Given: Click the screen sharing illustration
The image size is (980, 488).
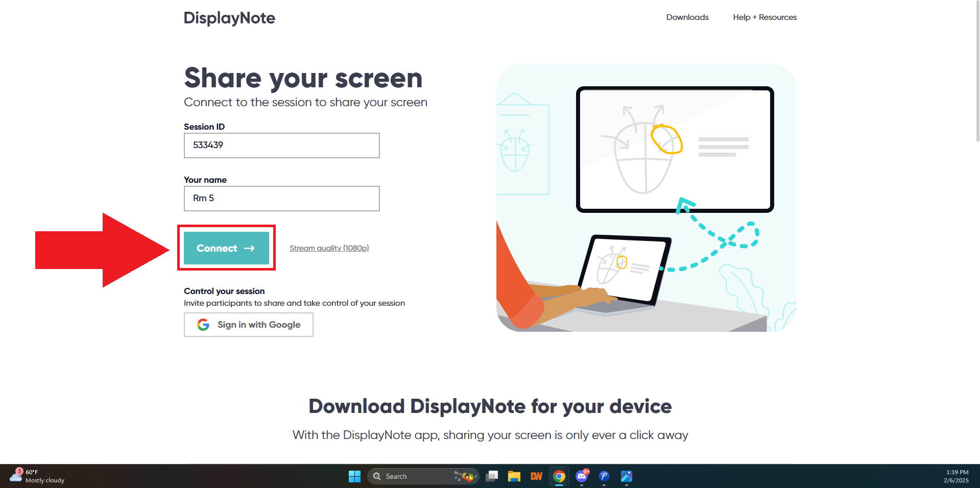Looking at the screenshot, I should pos(646,198).
